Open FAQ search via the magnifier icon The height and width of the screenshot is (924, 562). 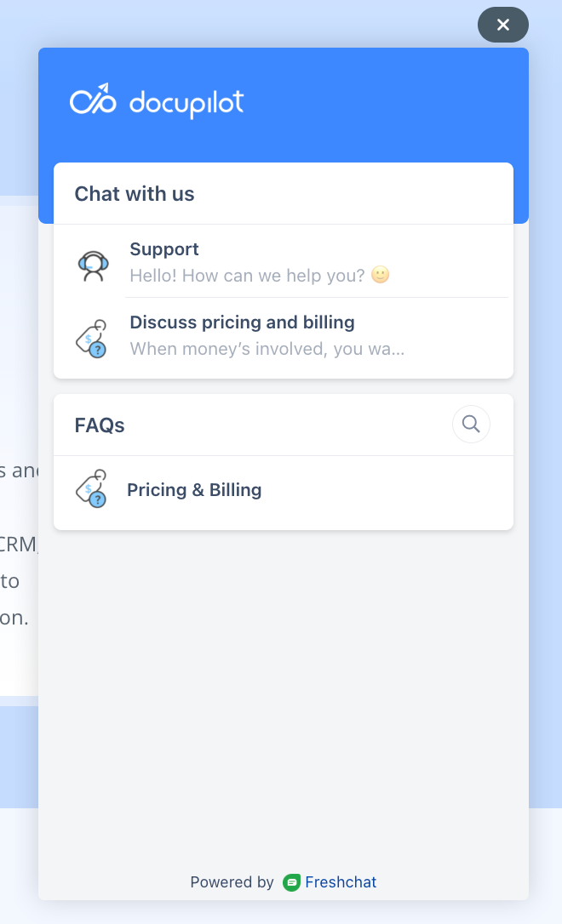tap(471, 424)
